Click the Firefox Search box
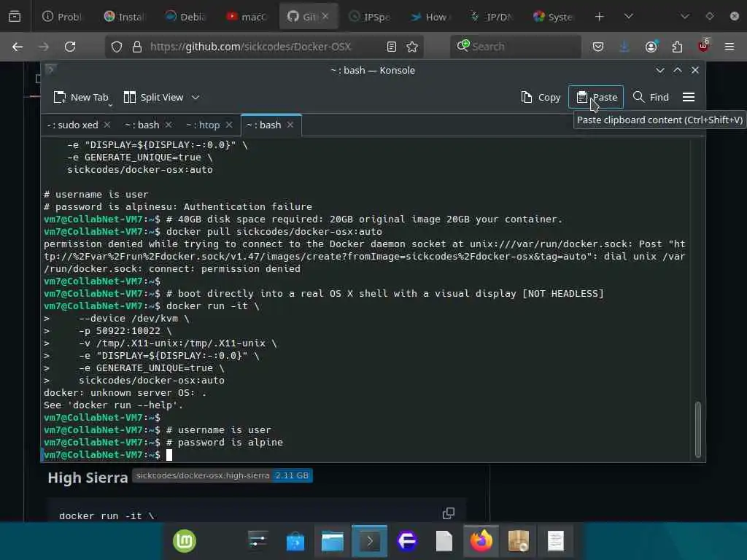 pos(516,47)
